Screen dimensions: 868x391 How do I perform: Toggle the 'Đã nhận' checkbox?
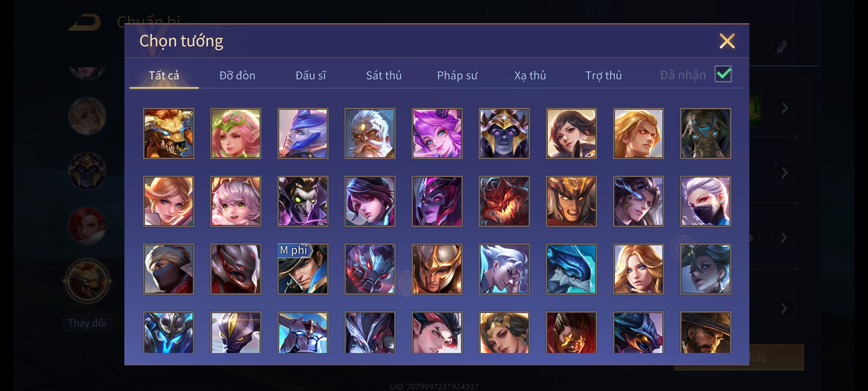click(723, 74)
